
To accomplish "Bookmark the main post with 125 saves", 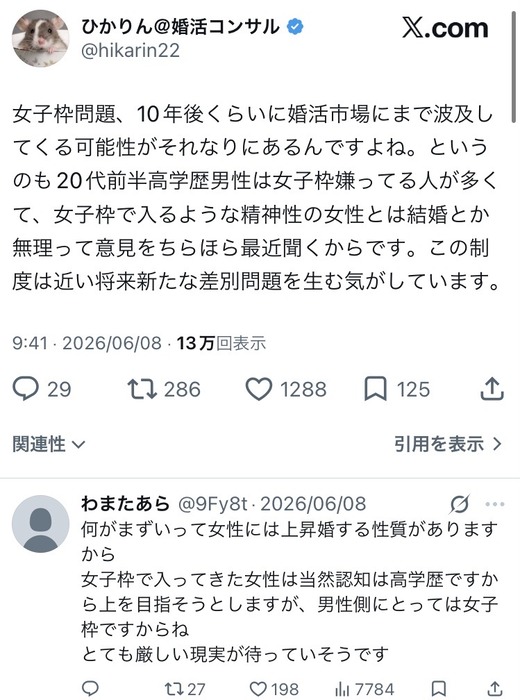I will (375, 389).
